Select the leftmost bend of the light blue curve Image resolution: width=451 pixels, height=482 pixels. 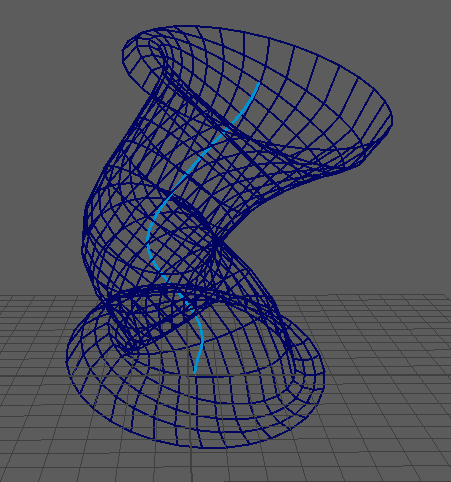[x=147, y=240]
